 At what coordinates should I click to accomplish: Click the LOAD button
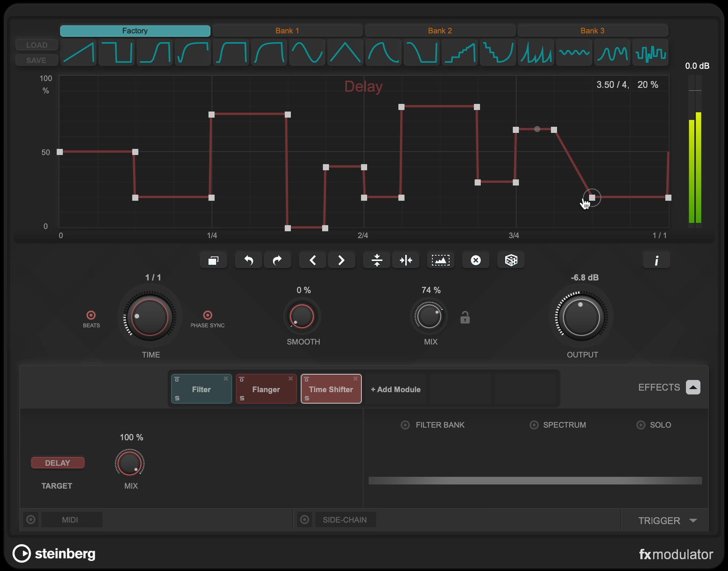(36, 45)
